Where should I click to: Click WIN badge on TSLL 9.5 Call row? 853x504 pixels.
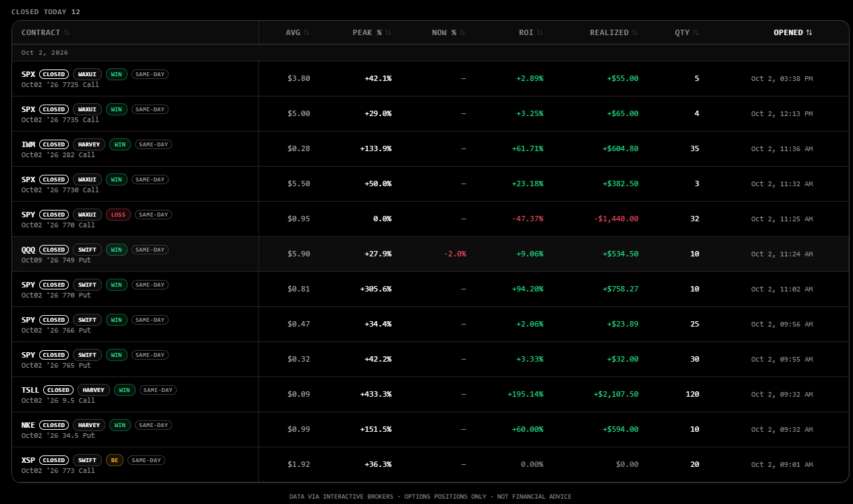click(x=125, y=390)
